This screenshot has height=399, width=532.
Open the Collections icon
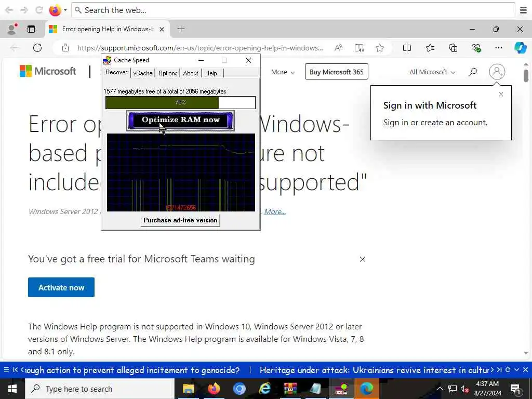coord(453,48)
